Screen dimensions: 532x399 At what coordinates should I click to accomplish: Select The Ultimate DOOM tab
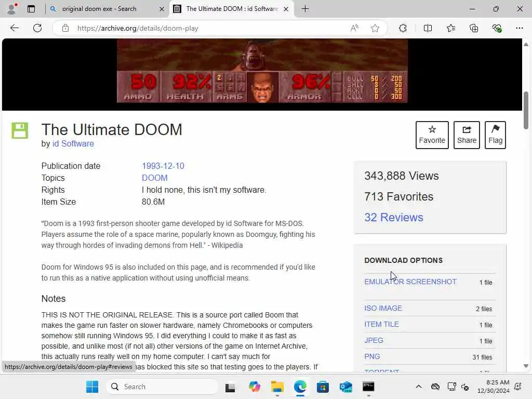click(x=232, y=9)
